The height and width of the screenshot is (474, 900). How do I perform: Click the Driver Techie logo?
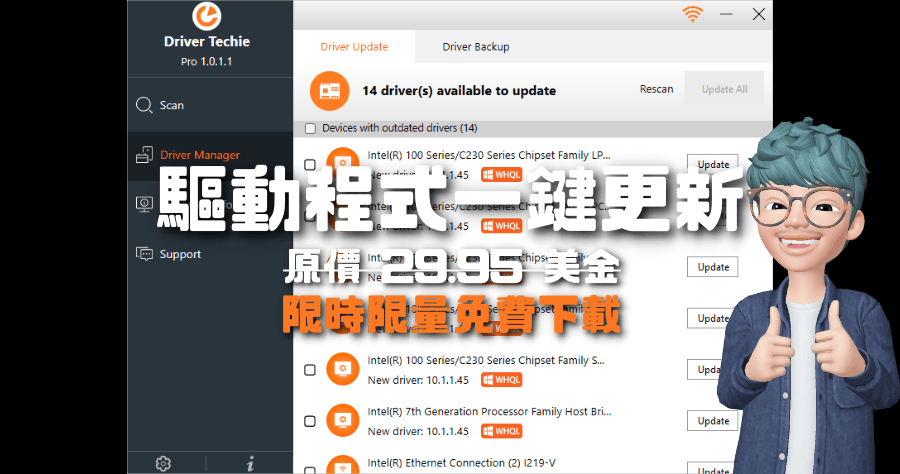pyautogui.click(x=207, y=15)
